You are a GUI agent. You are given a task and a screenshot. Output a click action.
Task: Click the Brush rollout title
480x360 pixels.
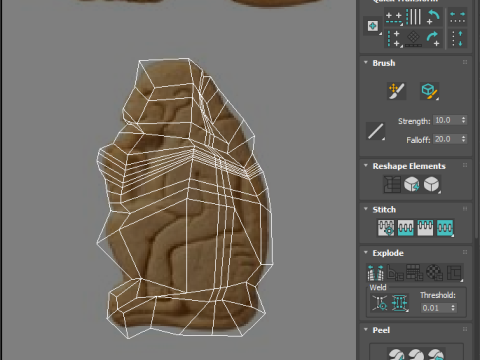[384, 63]
